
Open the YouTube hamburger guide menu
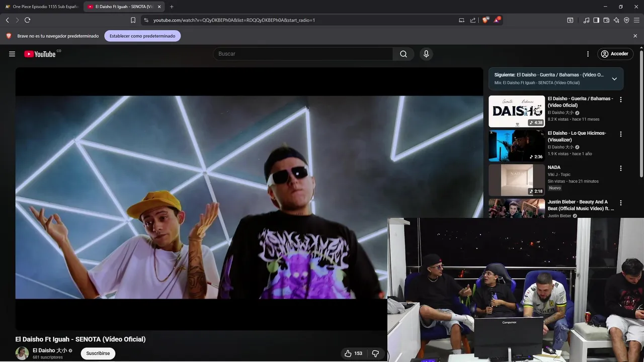[12, 54]
